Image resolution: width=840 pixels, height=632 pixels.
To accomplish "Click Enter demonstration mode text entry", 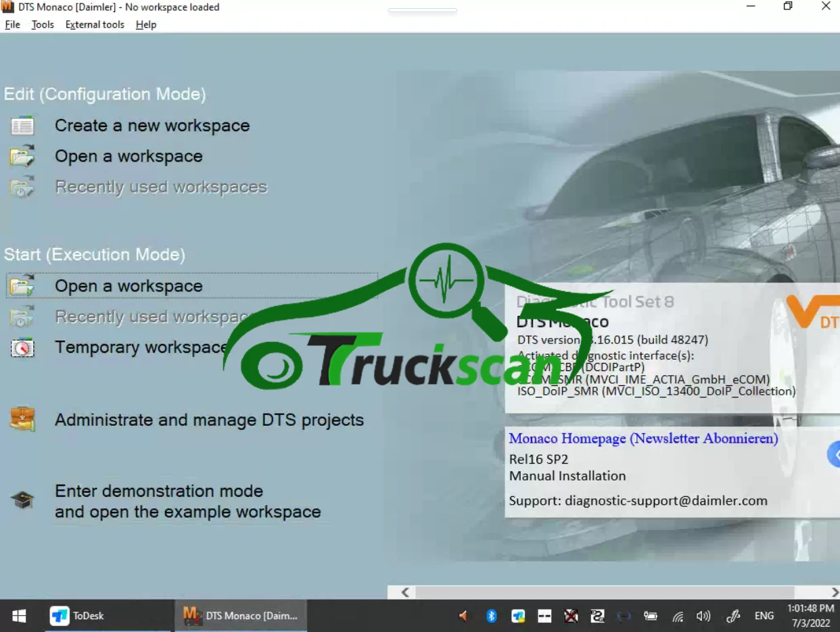I will [188, 502].
